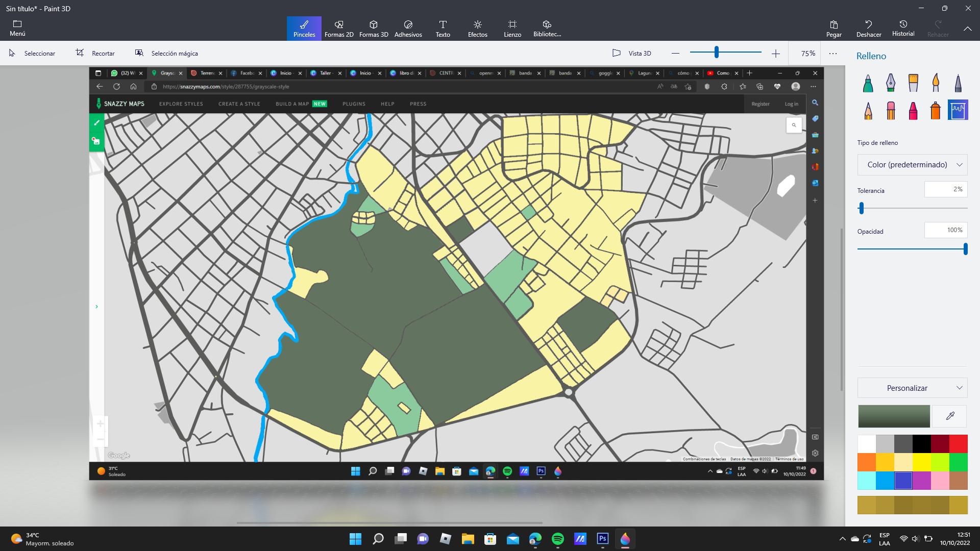Screen dimensions: 980x551
Task: Expand the Personalizar material dropdown
Action: (912, 388)
